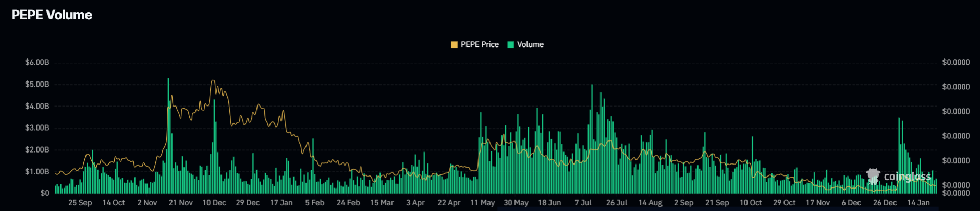Click the 29 Oct date label
980x211 pixels.
[x=785, y=203]
